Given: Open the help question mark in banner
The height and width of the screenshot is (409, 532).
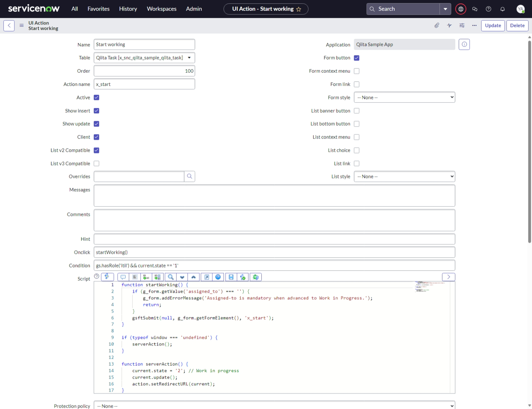Looking at the screenshot, I should point(489,9).
